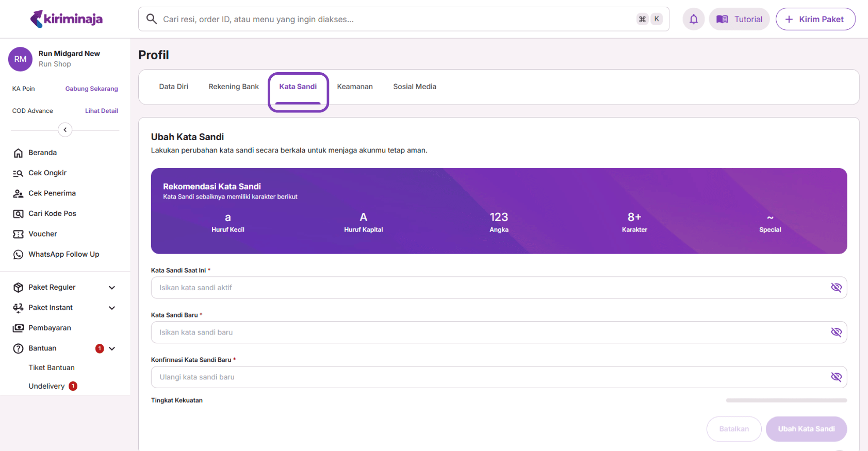Collapse the Bantuan menu section
The width and height of the screenshot is (868, 451).
point(112,348)
